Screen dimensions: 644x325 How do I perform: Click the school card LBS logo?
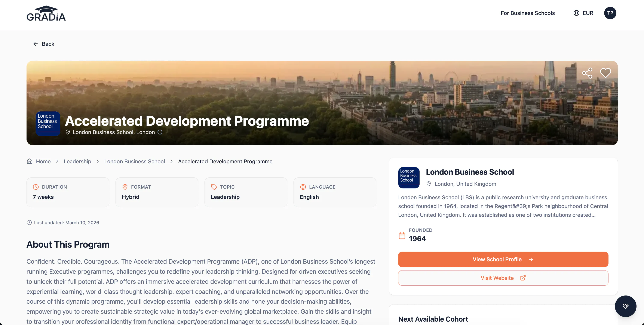point(409,178)
